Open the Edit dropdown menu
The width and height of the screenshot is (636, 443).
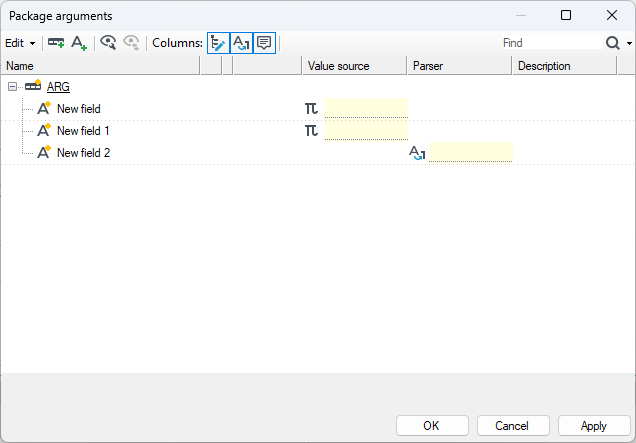click(x=20, y=43)
